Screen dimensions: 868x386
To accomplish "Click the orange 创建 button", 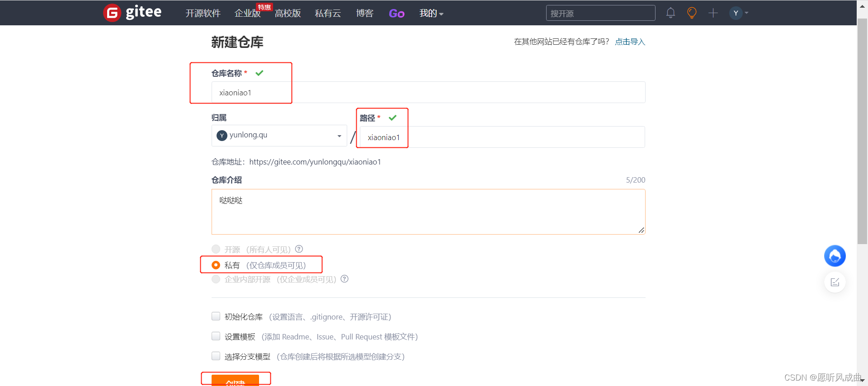I will click(x=235, y=380).
